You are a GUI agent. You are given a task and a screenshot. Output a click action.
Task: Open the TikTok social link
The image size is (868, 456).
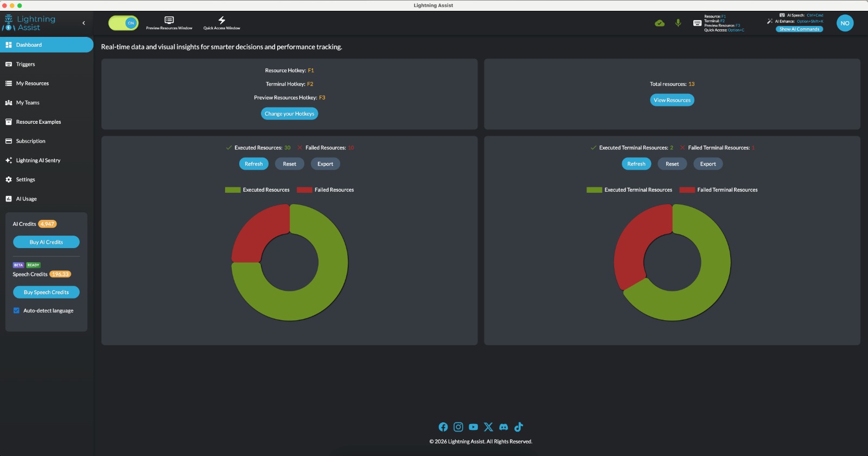pyautogui.click(x=519, y=427)
